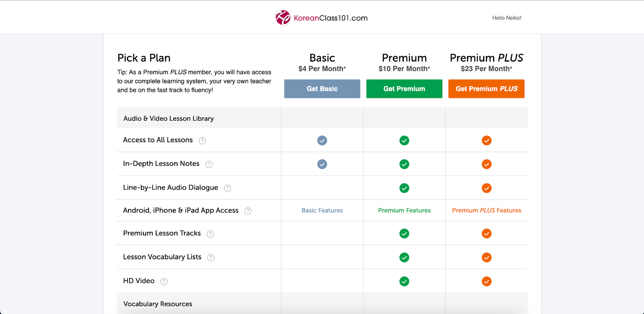Click Premium PLUS checkmark for HD Video
This screenshot has width=644, height=314.
tap(487, 281)
